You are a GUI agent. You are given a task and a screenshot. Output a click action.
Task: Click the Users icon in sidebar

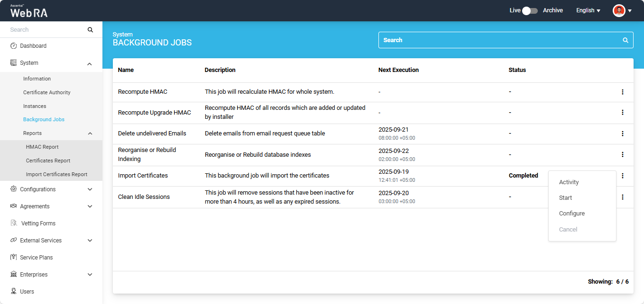14,292
